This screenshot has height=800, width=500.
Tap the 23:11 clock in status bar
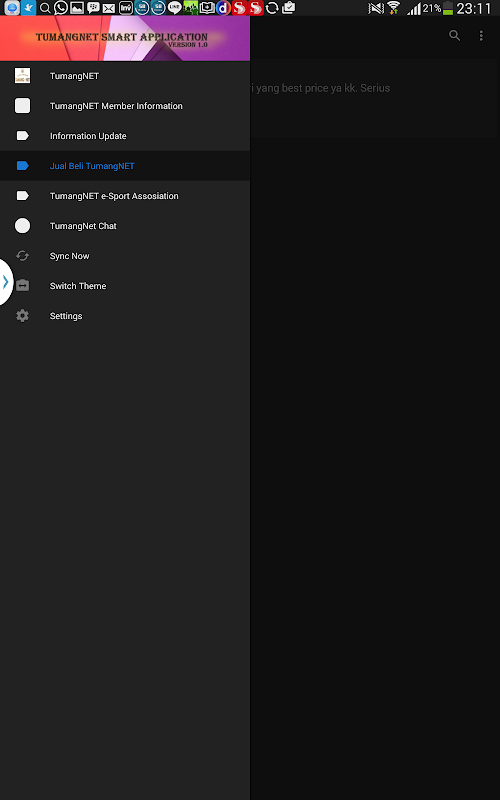click(474, 8)
